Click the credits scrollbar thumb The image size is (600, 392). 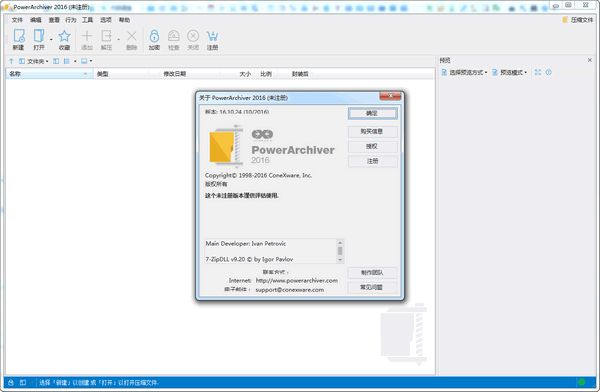(x=340, y=251)
